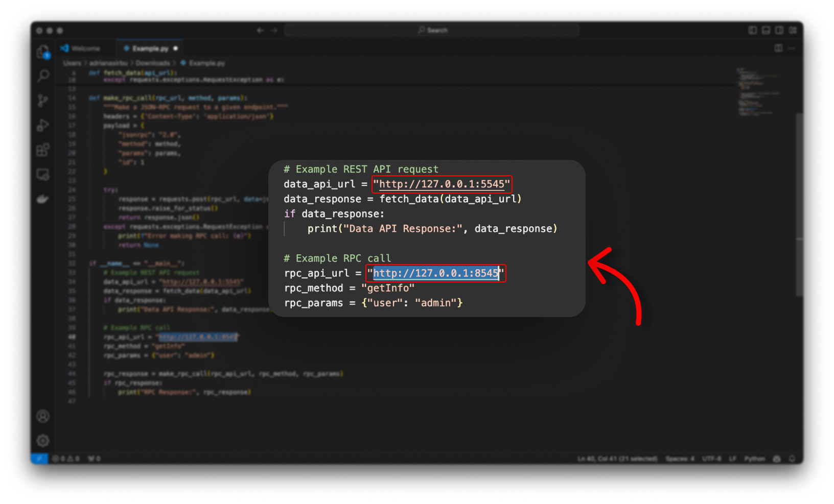Click the selected URL on line 40 in editor
Screen dimensions: 834x504
[x=197, y=337]
